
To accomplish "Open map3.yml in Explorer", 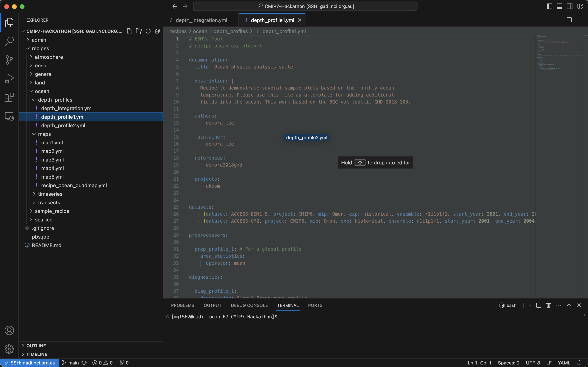I will [x=91, y=160].
